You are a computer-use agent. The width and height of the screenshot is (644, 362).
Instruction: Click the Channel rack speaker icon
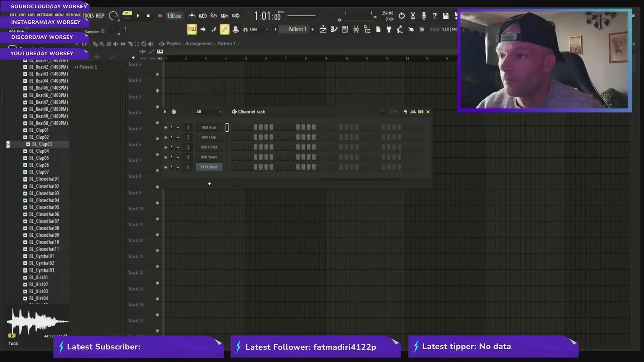[x=234, y=112]
